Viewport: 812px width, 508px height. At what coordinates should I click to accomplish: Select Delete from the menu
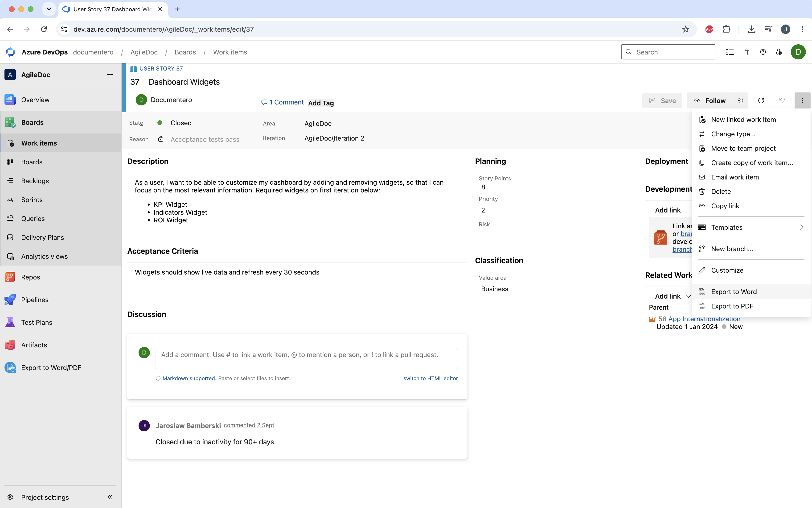pos(751,192)
